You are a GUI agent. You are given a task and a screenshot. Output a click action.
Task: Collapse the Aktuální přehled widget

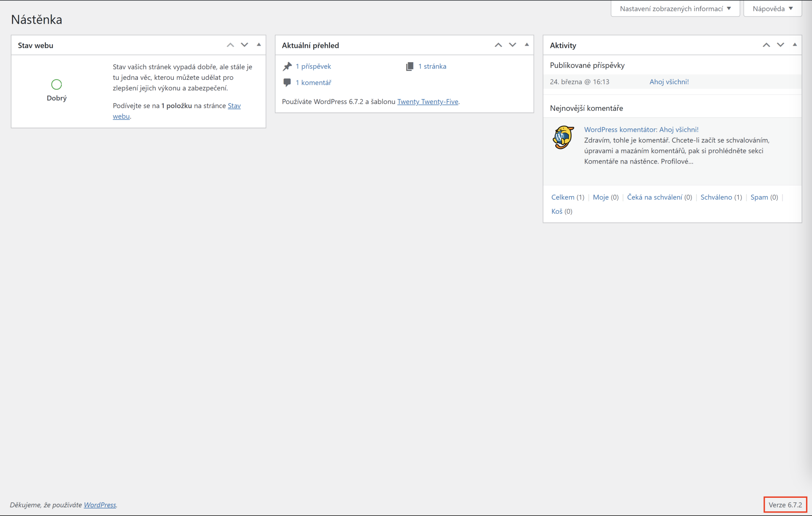point(527,45)
